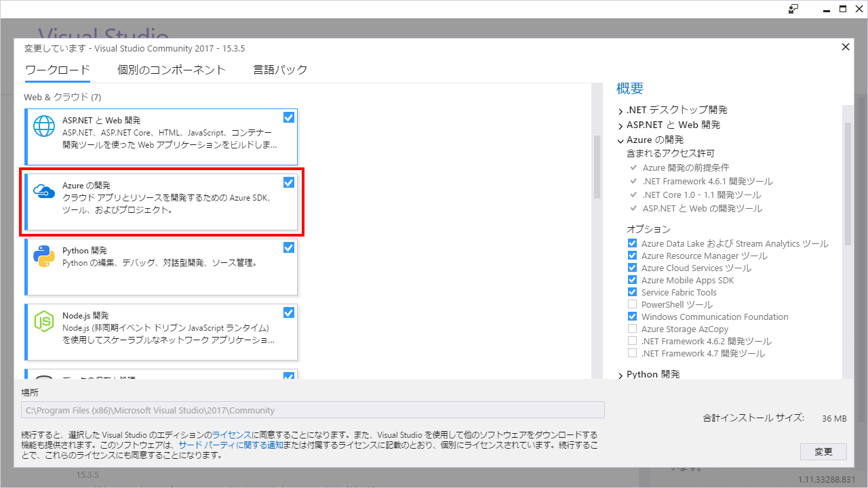Click the 36 MB install size value
Image resolution: width=868 pixels, height=488 pixels.
[x=834, y=418]
